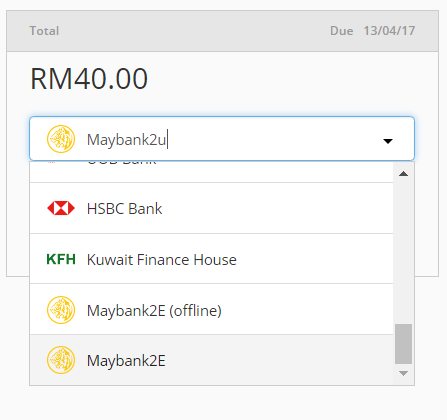Click the Due label in the header
447x420 pixels.
coord(342,31)
